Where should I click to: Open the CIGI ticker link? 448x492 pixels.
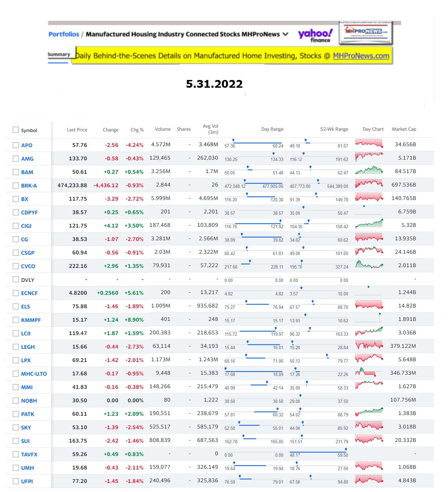(26, 226)
